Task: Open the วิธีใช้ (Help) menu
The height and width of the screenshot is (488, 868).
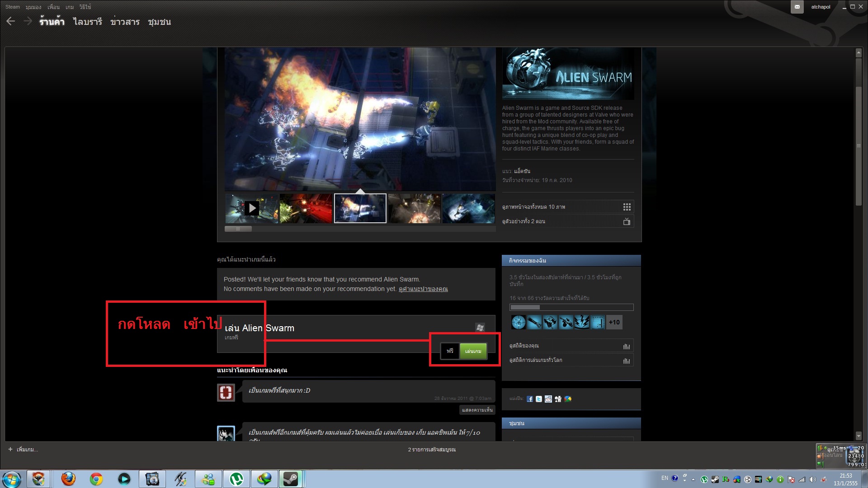Action: click(x=85, y=7)
